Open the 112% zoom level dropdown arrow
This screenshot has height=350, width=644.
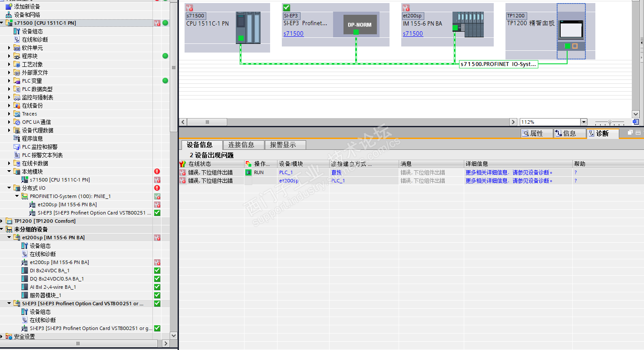coord(584,122)
